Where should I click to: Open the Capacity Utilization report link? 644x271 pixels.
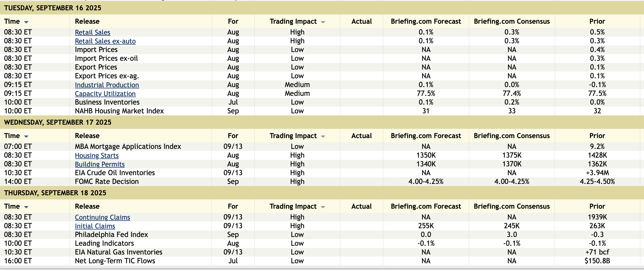105,94
